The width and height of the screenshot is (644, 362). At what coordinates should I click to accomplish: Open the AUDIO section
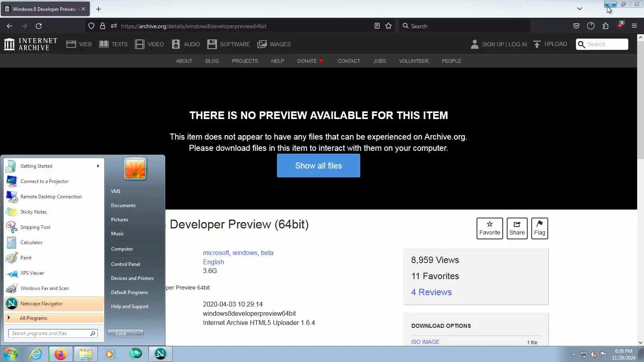click(186, 44)
